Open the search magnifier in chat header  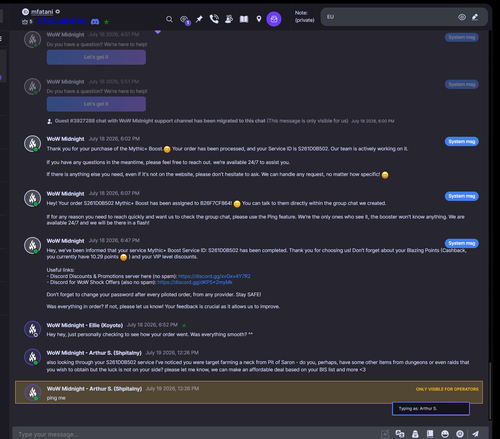click(x=169, y=19)
